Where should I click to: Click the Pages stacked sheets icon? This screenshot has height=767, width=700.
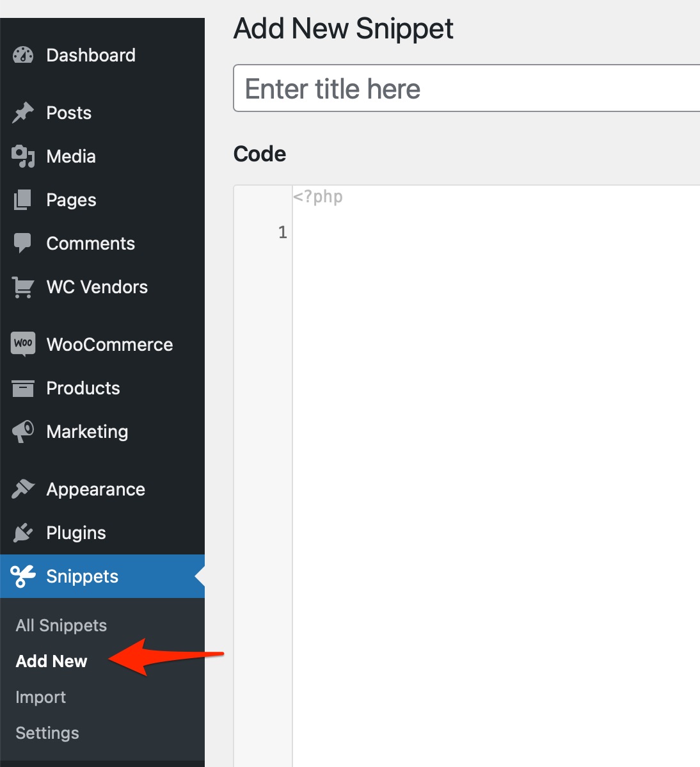[22, 200]
